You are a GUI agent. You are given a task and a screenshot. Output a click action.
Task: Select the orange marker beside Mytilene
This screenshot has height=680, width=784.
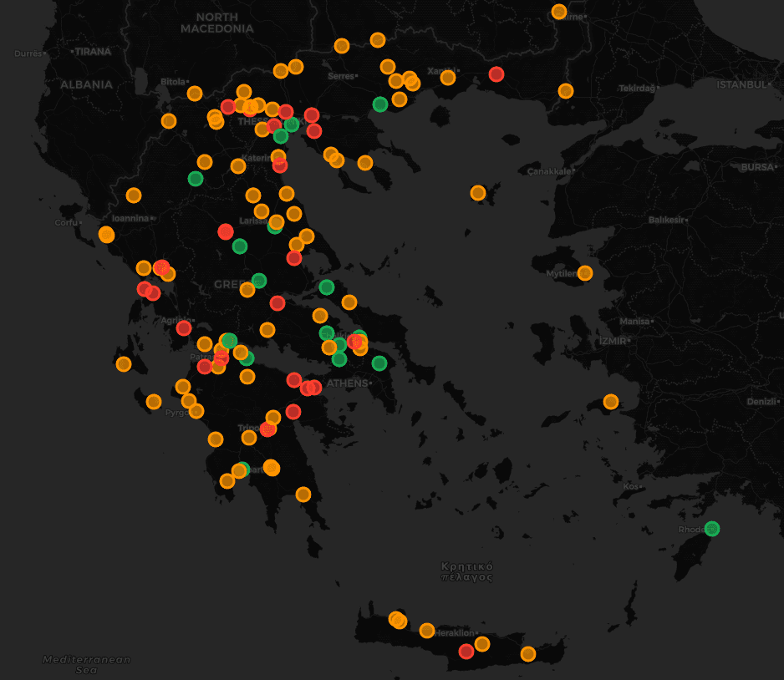point(585,272)
